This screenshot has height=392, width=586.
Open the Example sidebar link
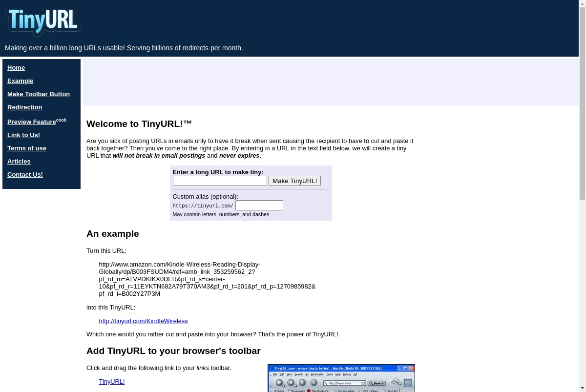tap(21, 81)
